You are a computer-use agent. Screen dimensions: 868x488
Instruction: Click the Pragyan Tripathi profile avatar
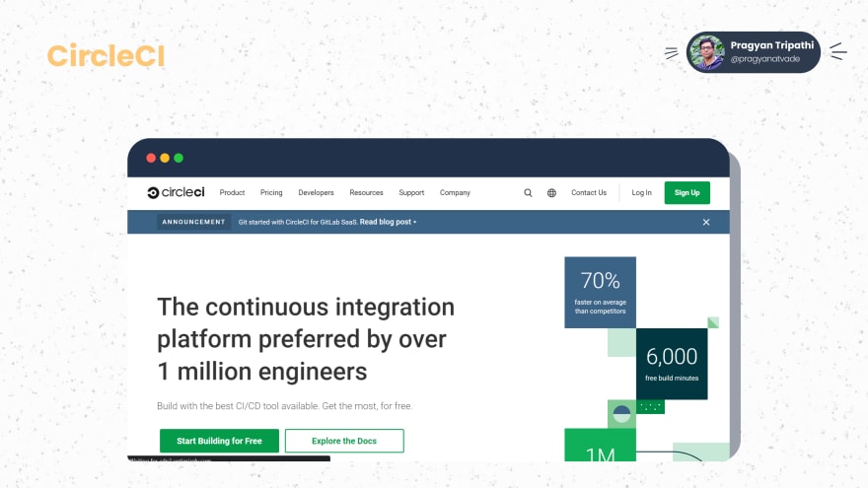(x=707, y=52)
